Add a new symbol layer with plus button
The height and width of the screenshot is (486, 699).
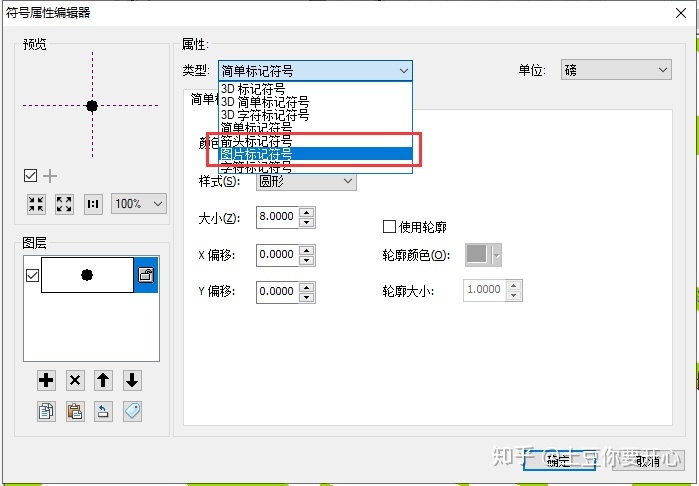[x=46, y=380]
